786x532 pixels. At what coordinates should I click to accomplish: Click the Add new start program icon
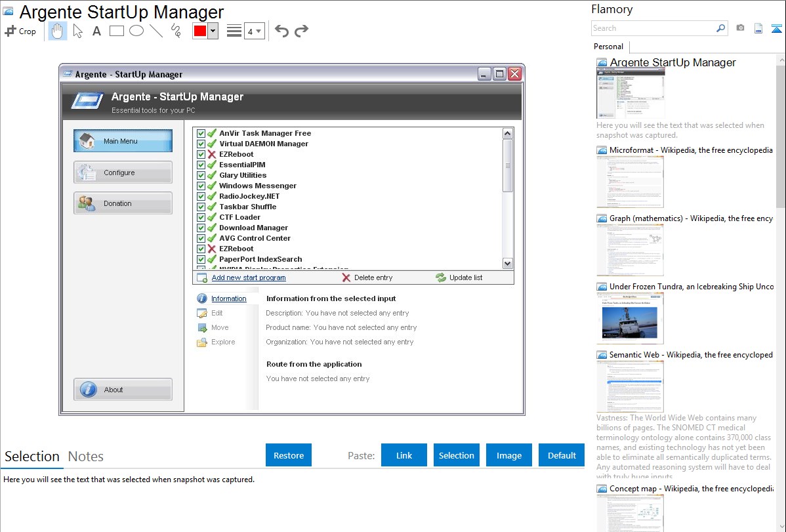pyautogui.click(x=202, y=277)
